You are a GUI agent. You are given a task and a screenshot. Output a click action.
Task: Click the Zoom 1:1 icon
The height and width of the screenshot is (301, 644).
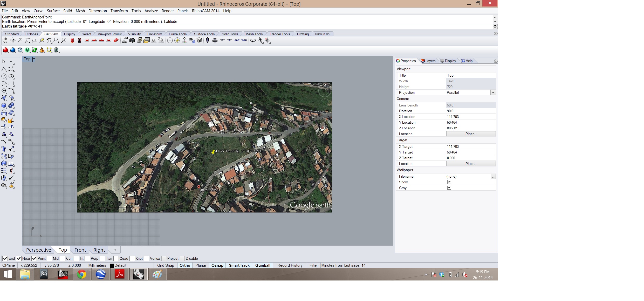(x=64, y=40)
